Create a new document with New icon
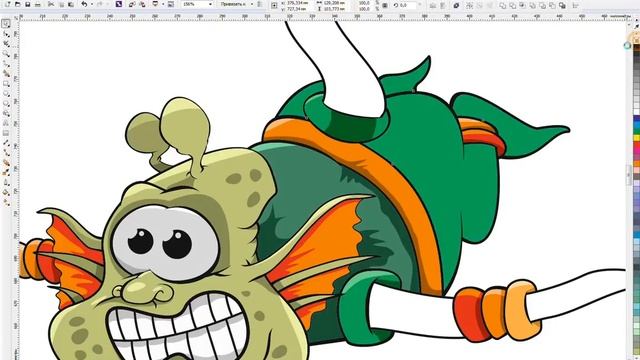 tap(8, 4)
